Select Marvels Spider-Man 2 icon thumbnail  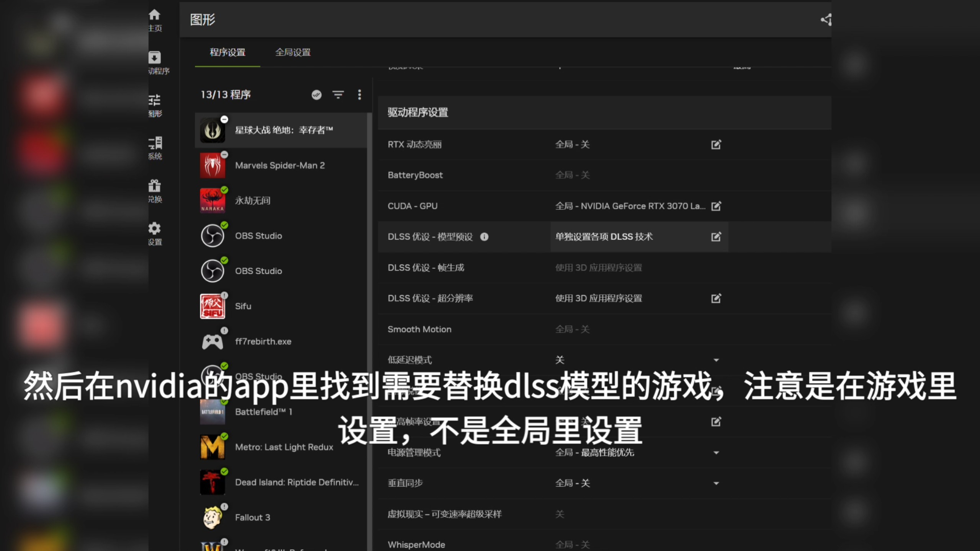tap(212, 165)
